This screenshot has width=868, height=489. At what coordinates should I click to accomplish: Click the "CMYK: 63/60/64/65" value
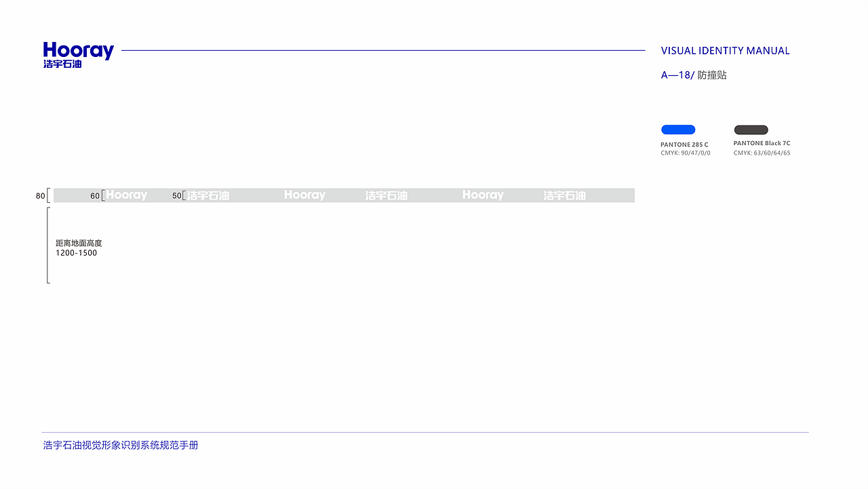click(x=762, y=153)
